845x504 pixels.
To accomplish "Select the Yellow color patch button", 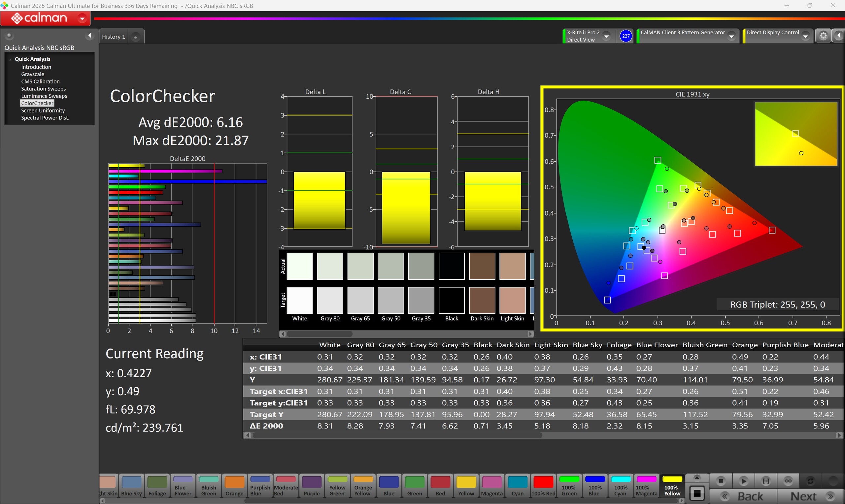I will 466,486.
